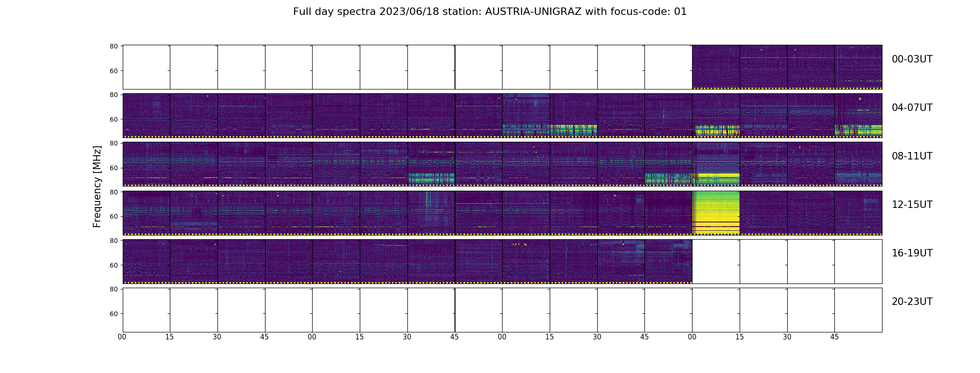Select the first panel of the 12-15UT row
The height and width of the screenshot is (373, 980).
(146, 213)
